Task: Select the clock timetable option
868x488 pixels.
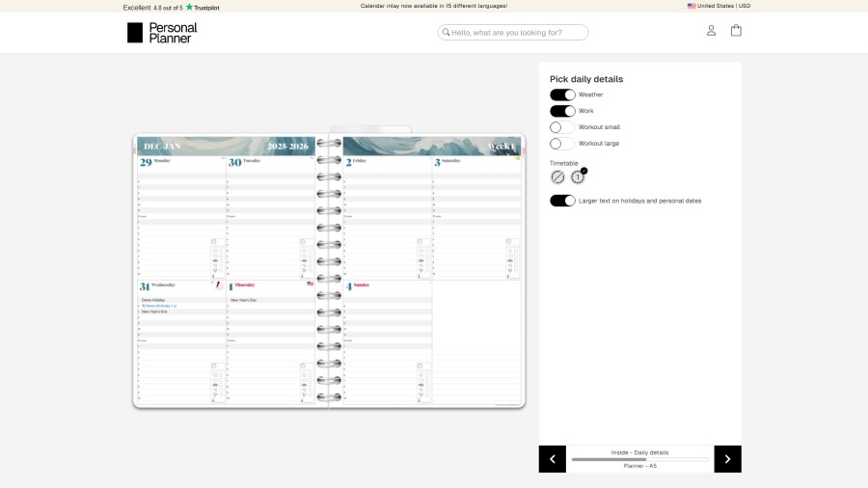Action: tap(578, 177)
